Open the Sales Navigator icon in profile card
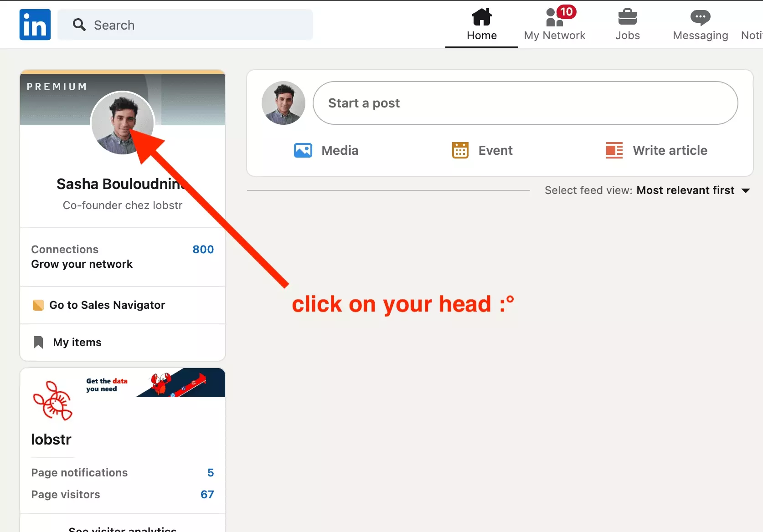This screenshot has width=763, height=532. pos(38,305)
